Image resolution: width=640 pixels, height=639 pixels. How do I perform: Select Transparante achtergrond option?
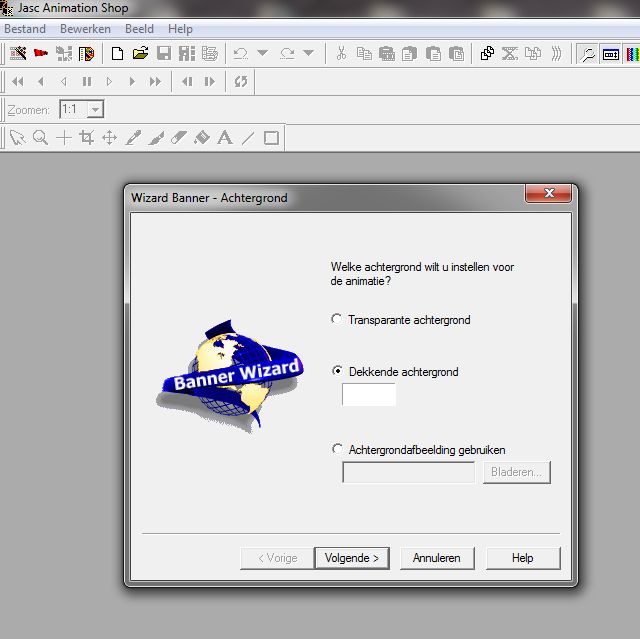tap(337, 320)
